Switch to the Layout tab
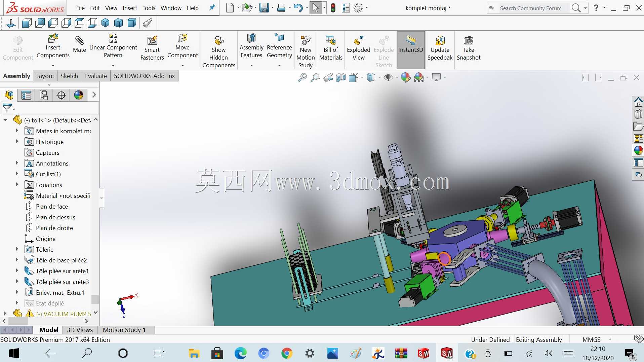This screenshot has height=362, width=644. click(x=45, y=76)
